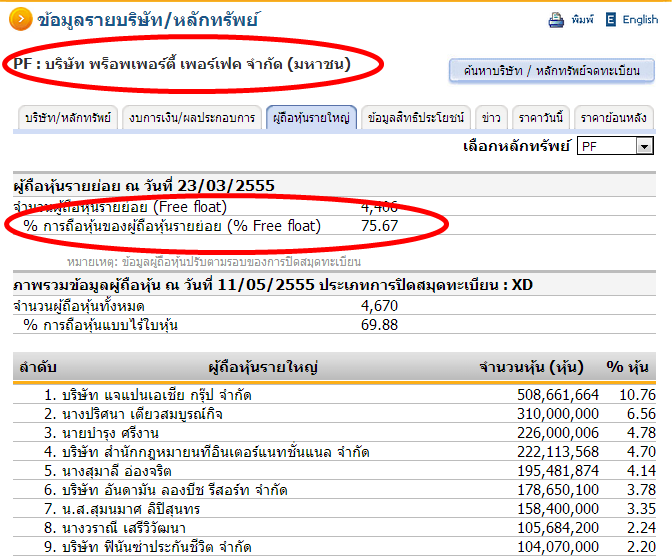
Task: Click share count 226,000,006
Action: pos(558,433)
